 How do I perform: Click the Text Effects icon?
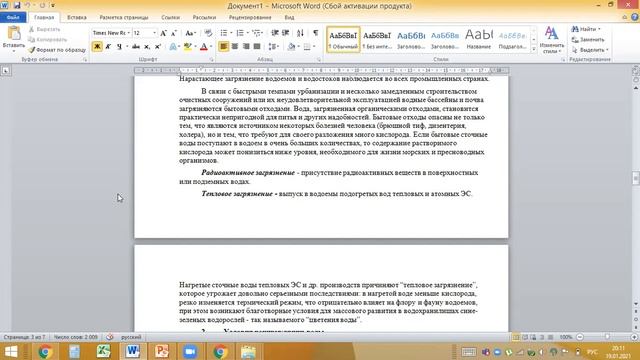point(173,47)
